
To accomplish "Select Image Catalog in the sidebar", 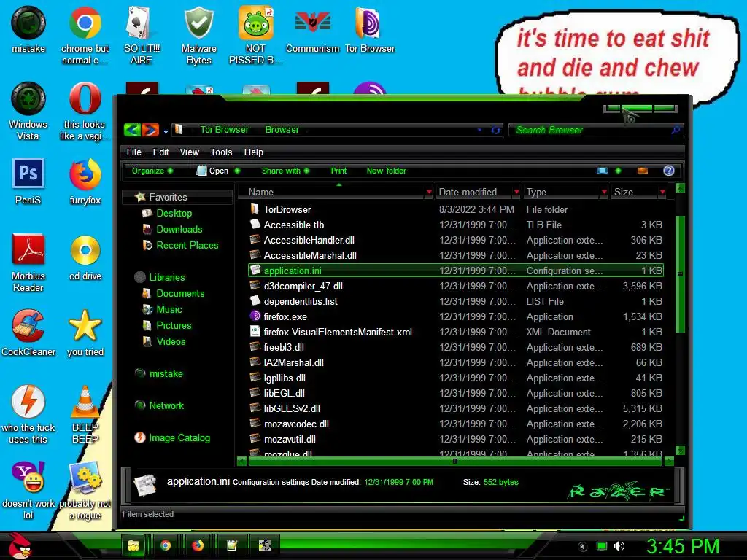I will [179, 438].
